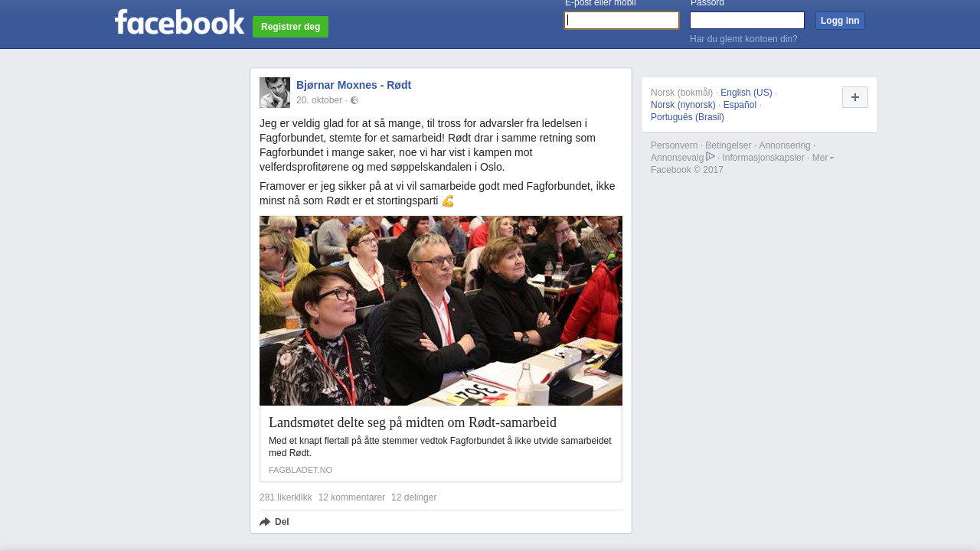
Task: Open Bjørnar Moxnes profile picture
Action: (x=275, y=93)
